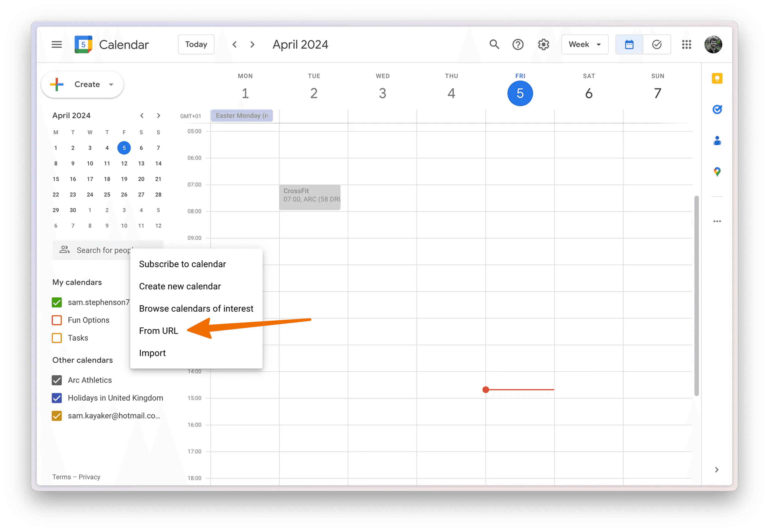Open the Google apps grid
Image resolution: width=769 pixels, height=532 pixels.
(x=686, y=44)
